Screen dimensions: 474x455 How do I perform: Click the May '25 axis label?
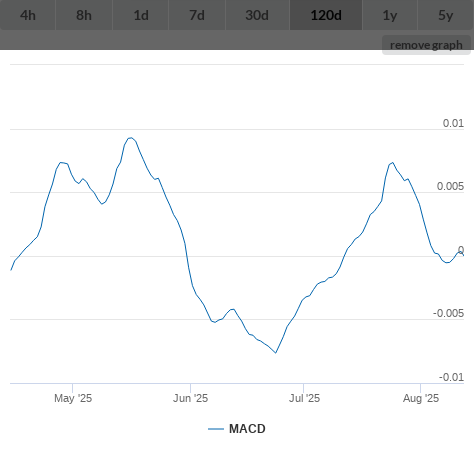73,398
